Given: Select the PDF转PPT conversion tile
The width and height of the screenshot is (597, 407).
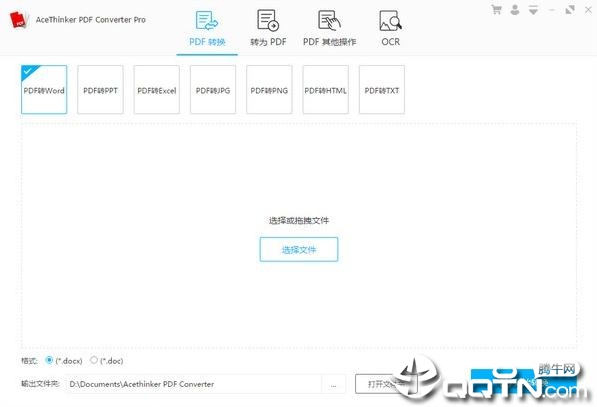Looking at the screenshot, I should (x=101, y=90).
